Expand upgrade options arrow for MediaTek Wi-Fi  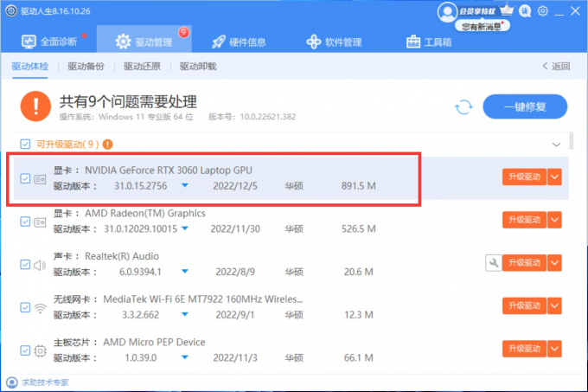554,306
